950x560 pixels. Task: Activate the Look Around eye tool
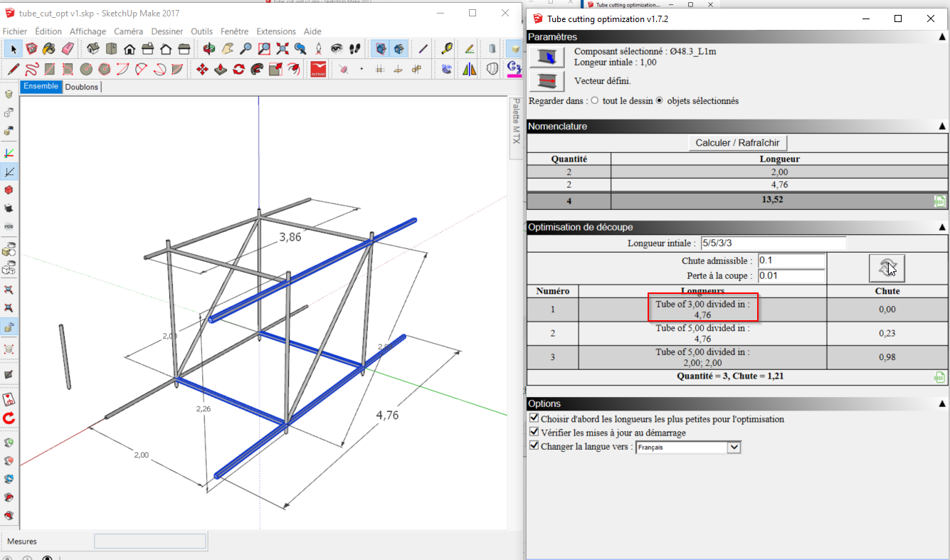(x=337, y=48)
